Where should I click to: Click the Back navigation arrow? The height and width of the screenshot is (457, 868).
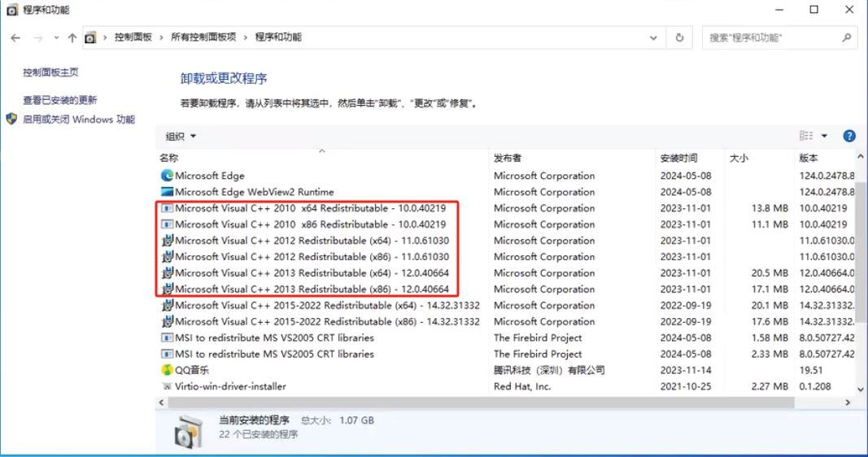(x=15, y=37)
